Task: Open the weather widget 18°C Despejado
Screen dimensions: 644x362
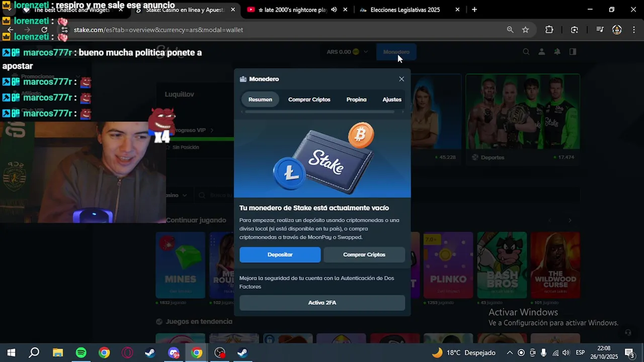Action: point(463,353)
